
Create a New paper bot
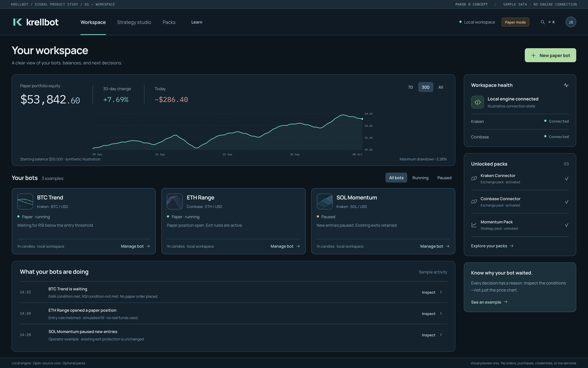[550, 55]
